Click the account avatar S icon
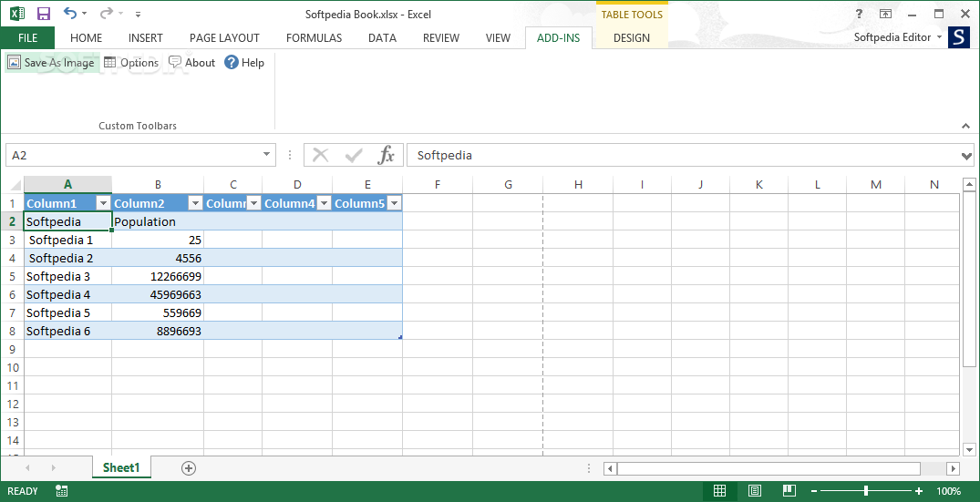The image size is (980, 502). point(959,37)
